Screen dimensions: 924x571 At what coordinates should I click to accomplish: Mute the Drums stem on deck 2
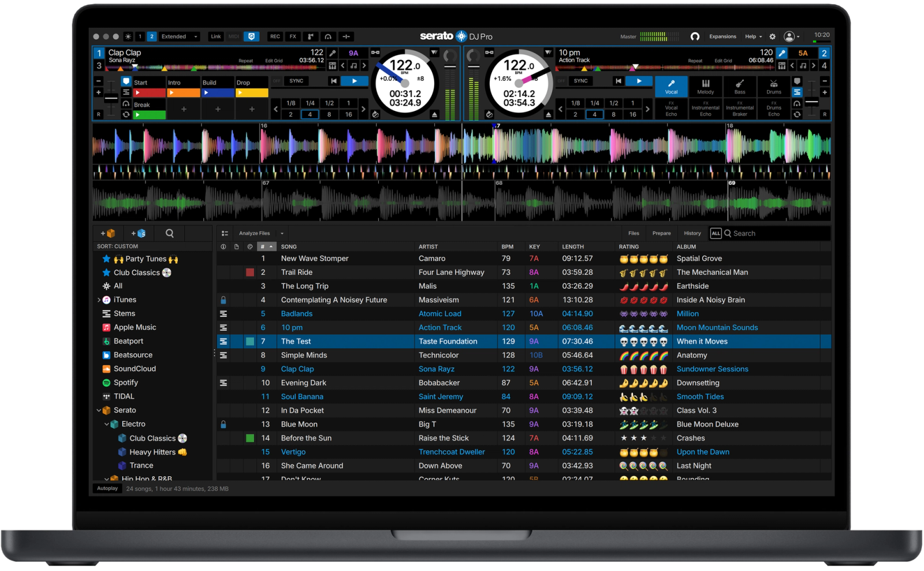point(774,87)
